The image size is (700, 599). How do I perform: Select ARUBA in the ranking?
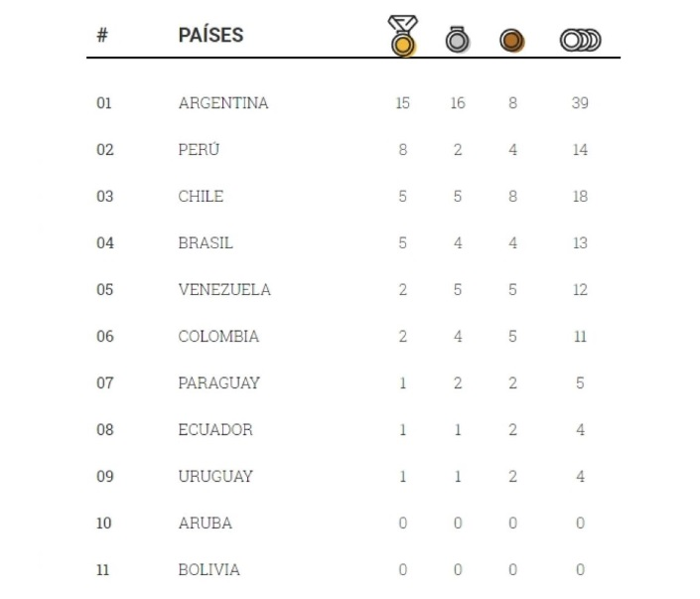point(205,523)
